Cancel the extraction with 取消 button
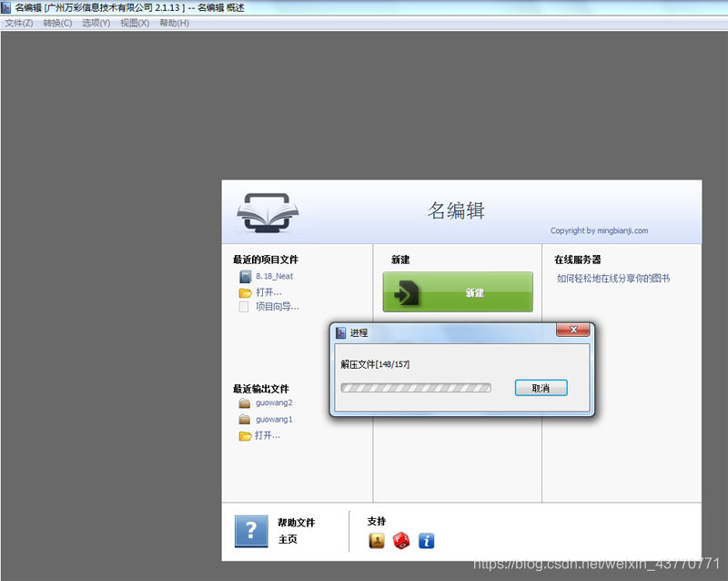The image size is (728, 581). pyautogui.click(x=542, y=387)
